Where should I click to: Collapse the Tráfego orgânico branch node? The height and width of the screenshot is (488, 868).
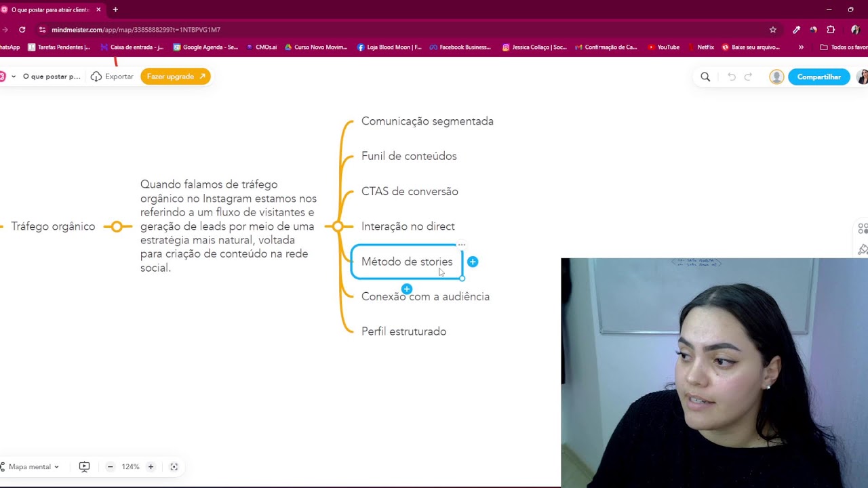click(x=117, y=226)
